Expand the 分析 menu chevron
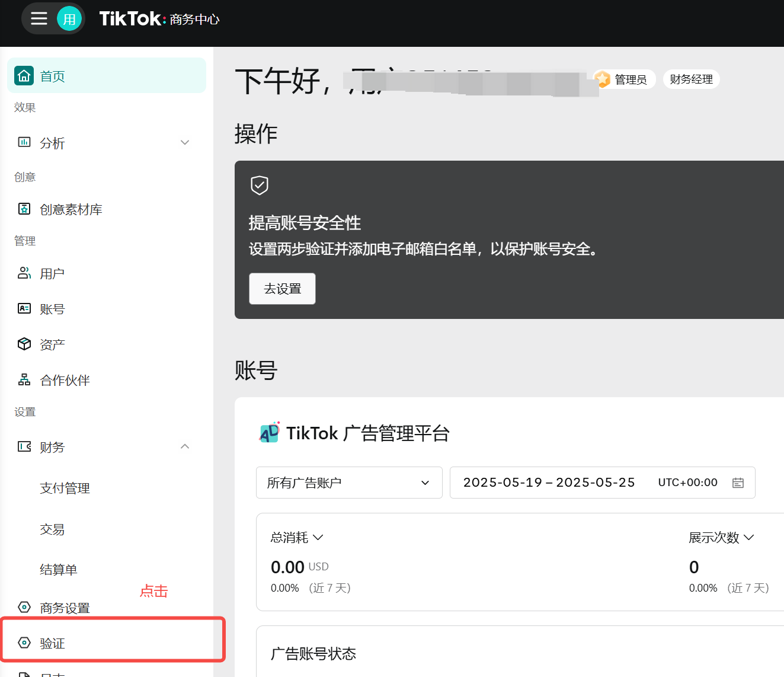This screenshot has height=677, width=784. tap(185, 143)
